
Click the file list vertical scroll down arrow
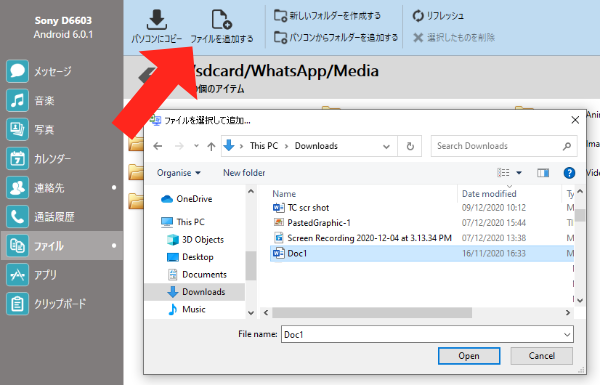coord(580,300)
